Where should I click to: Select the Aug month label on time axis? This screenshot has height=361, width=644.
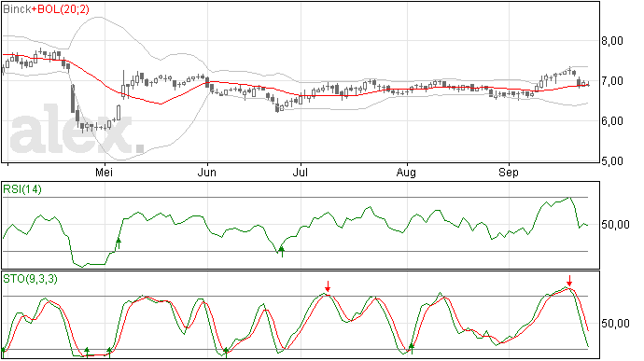406,173
